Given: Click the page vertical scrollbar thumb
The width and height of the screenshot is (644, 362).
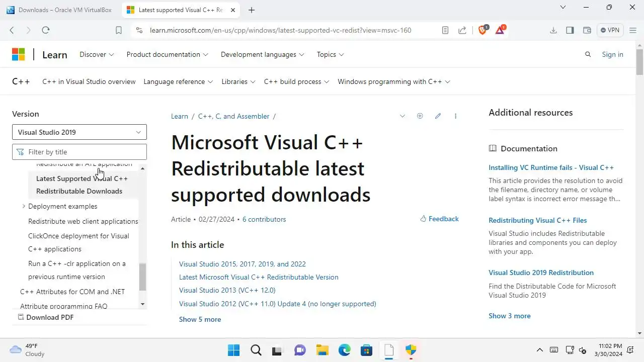Looking at the screenshot, I should [x=639, y=62].
